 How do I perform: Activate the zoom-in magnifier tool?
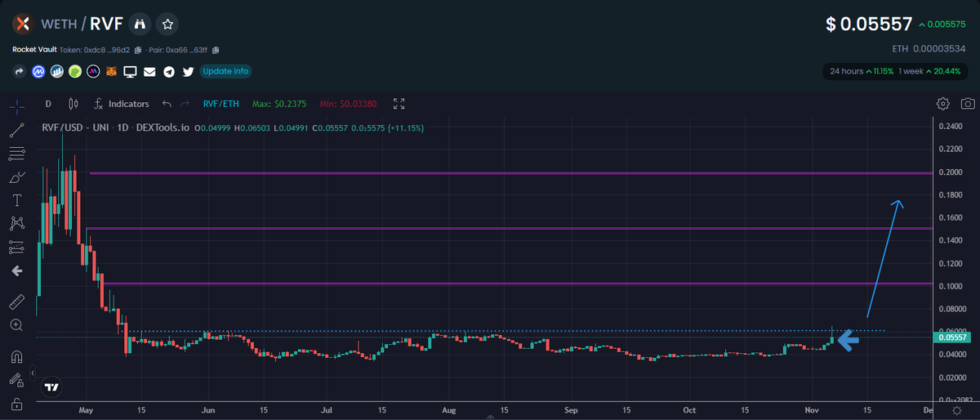tap(16, 325)
